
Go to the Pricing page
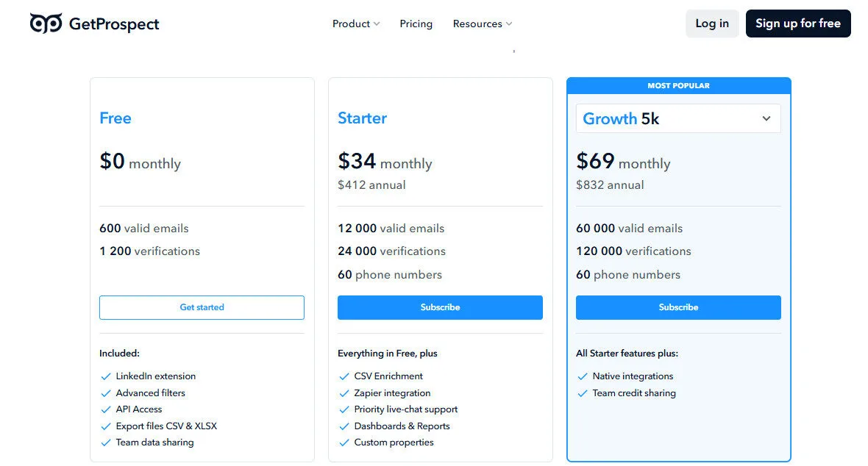(416, 24)
